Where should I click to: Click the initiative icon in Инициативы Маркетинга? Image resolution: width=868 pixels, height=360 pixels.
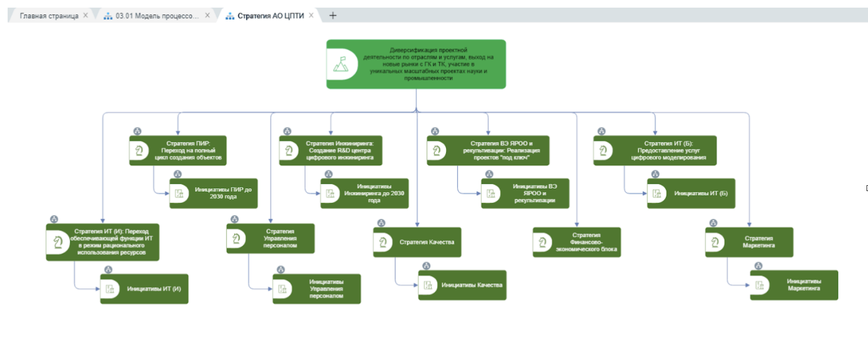pyautogui.click(x=760, y=286)
